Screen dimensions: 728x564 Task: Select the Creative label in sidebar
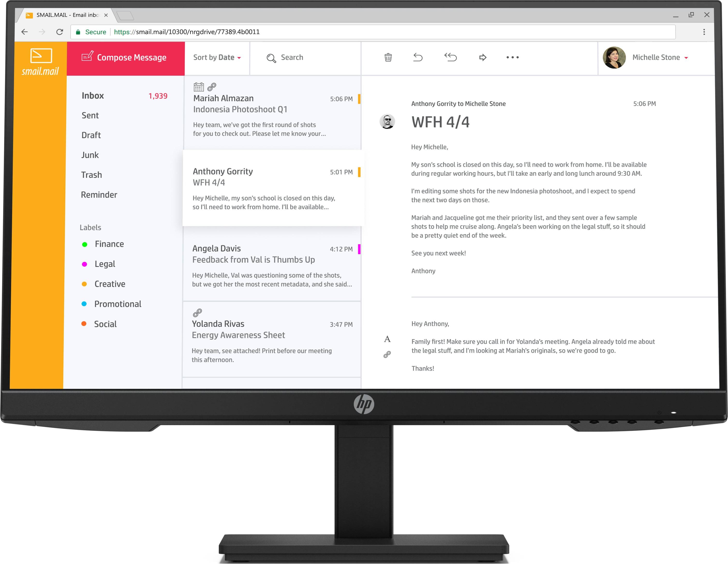[x=110, y=283]
